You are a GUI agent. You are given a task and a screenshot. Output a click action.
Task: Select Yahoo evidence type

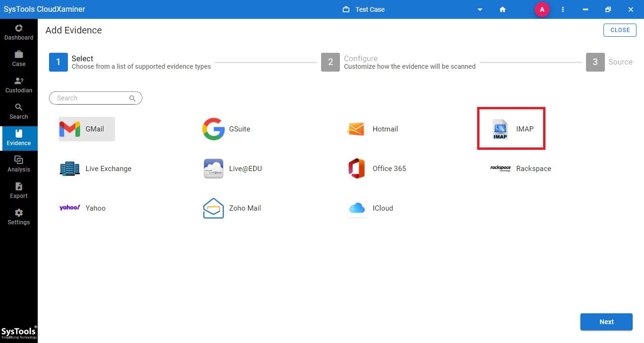pos(83,208)
